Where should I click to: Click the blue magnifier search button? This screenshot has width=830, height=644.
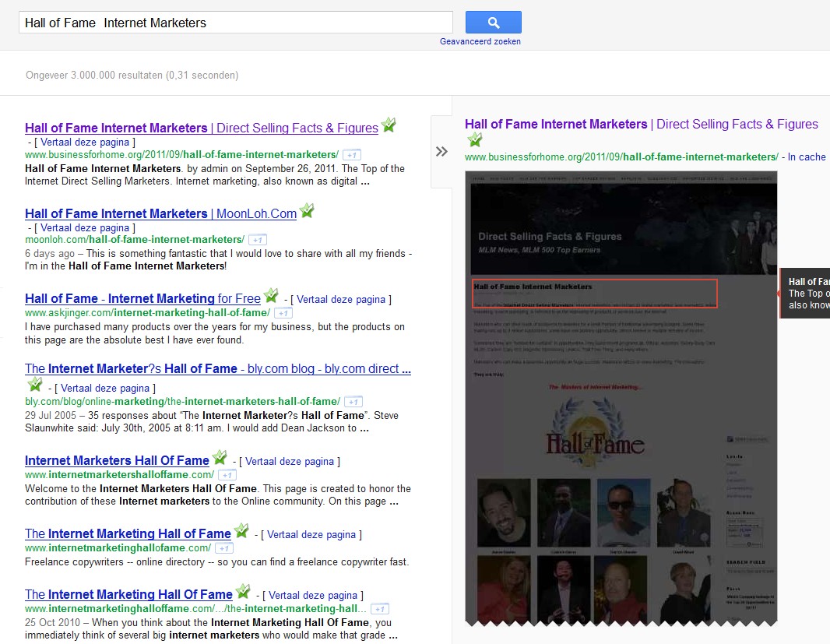click(x=494, y=23)
